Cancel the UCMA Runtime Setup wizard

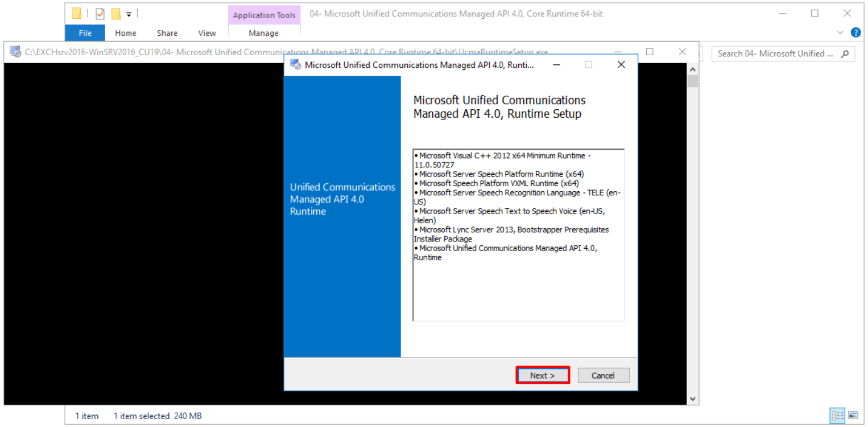click(604, 375)
